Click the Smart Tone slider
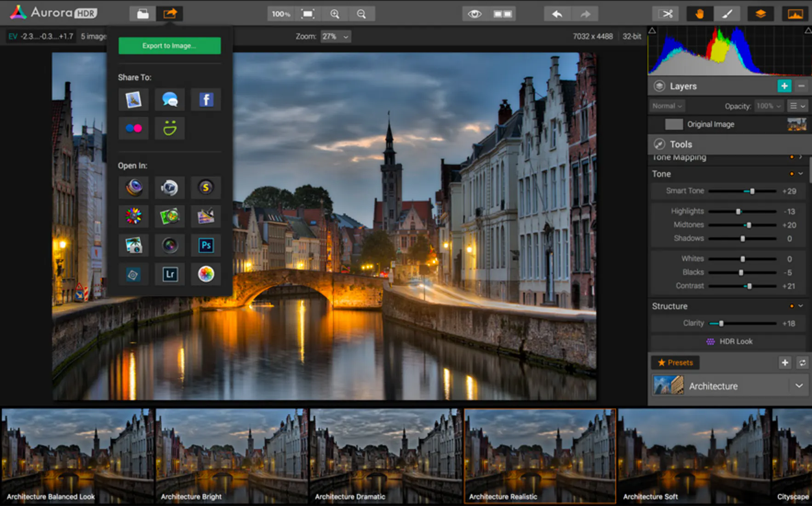This screenshot has width=812, height=506. (x=743, y=191)
